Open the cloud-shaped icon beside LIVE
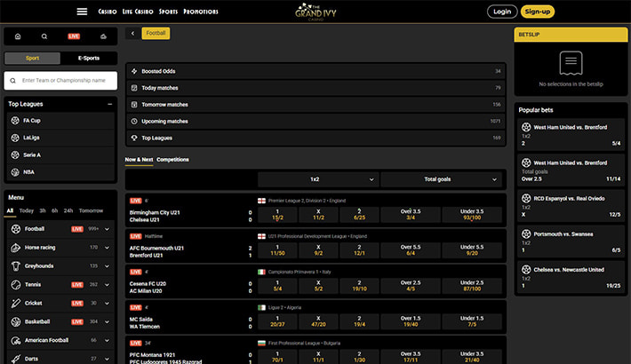Screen dimensions: 631x364 [103, 36]
